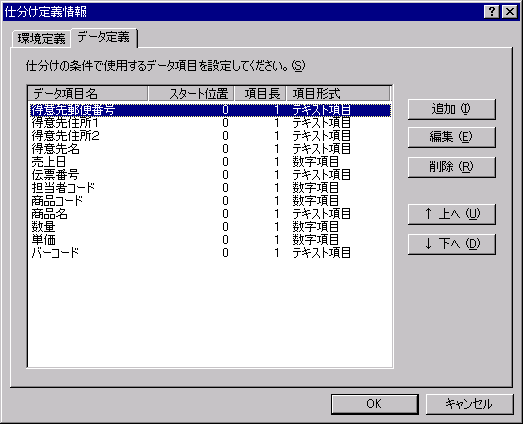523x424 pixels.
Task: Move item down with 下へ button
Action: pos(452,244)
